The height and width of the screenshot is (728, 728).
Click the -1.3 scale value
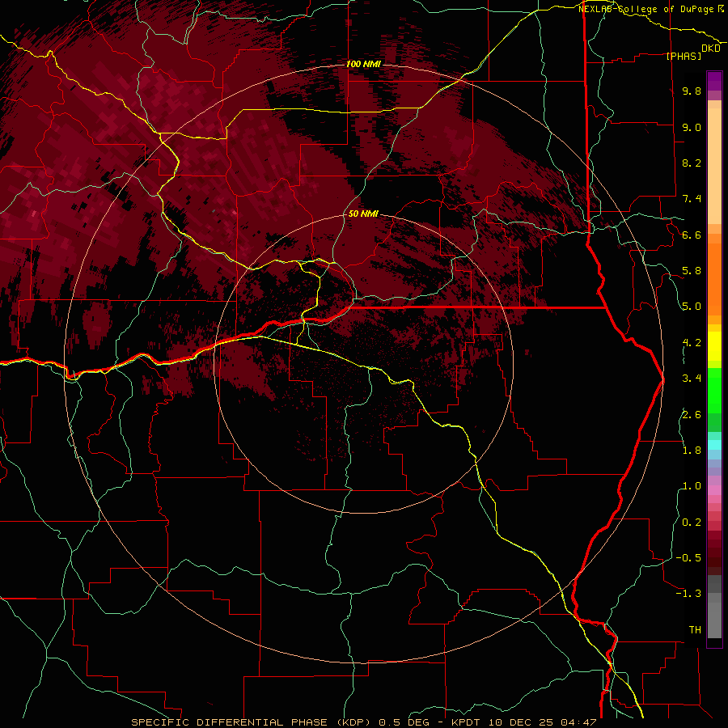[688, 594]
